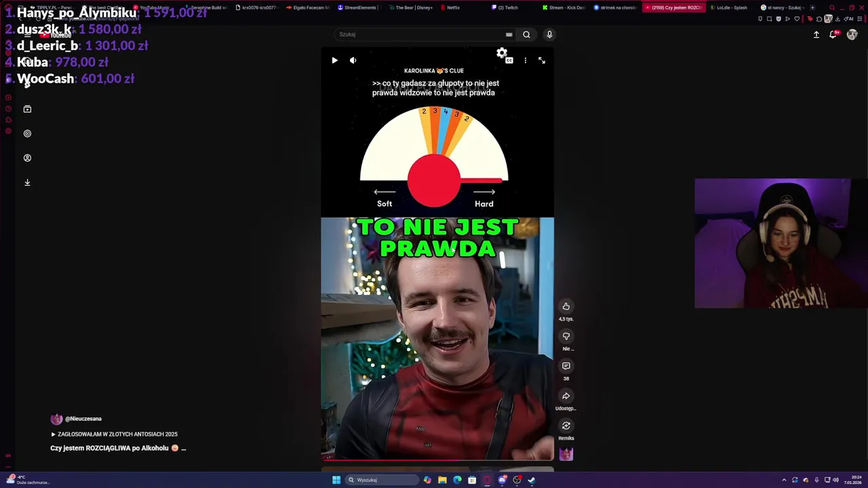
Task: Mute the Shorts video volume
Action: pos(353,60)
